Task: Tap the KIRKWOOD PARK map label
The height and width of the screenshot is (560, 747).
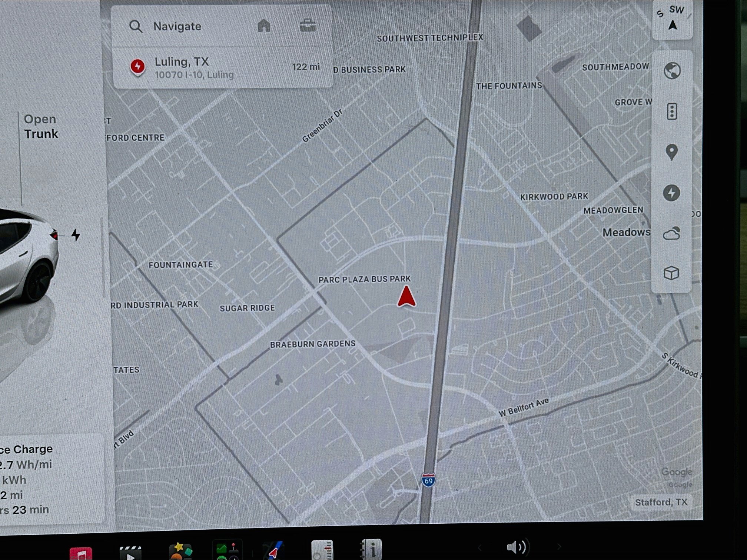Action: pos(554,197)
